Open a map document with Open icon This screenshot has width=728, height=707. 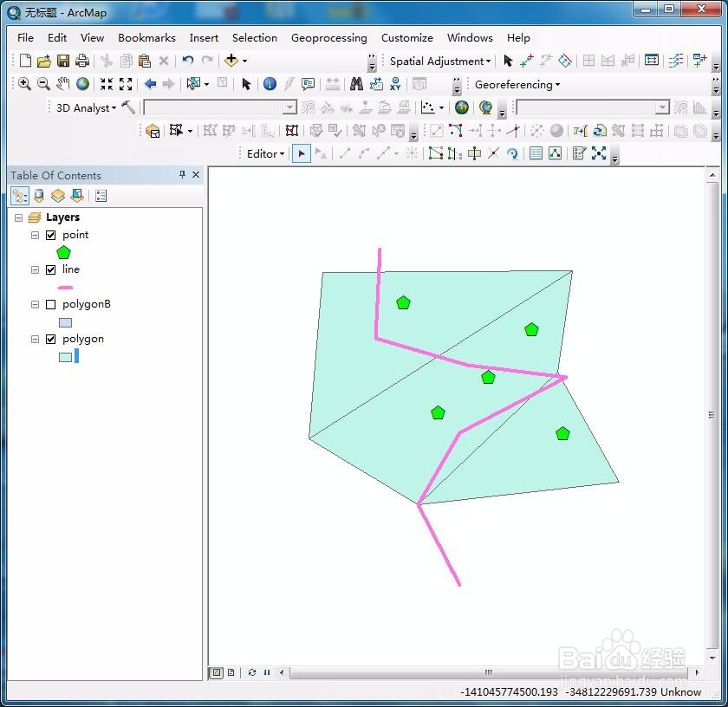click(x=44, y=61)
